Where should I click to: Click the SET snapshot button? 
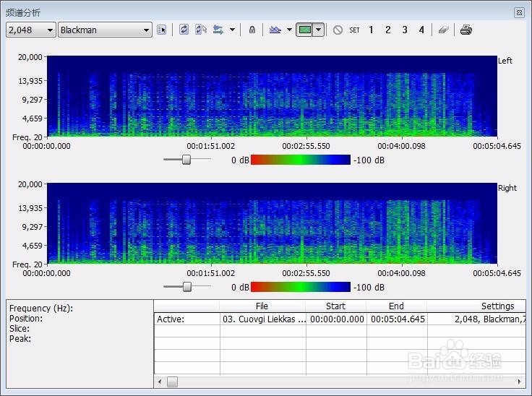point(354,30)
